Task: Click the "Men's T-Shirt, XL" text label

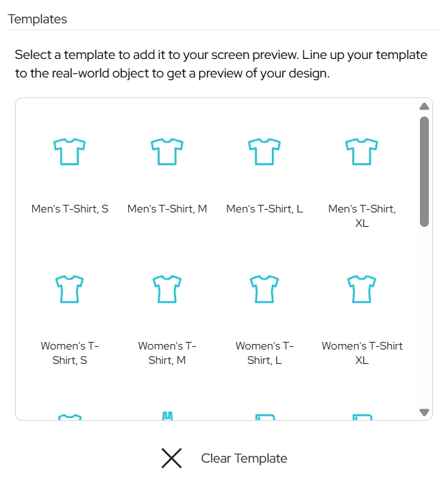Action: [362, 216]
